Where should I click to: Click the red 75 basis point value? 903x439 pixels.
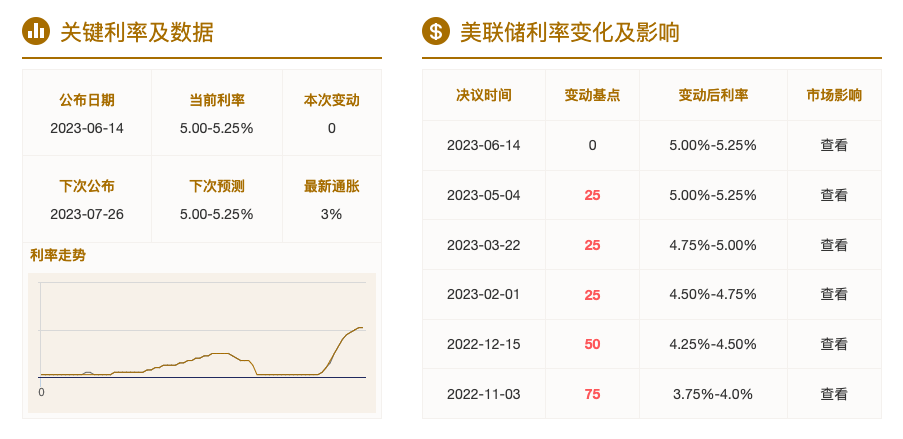[x=592, y=395]
